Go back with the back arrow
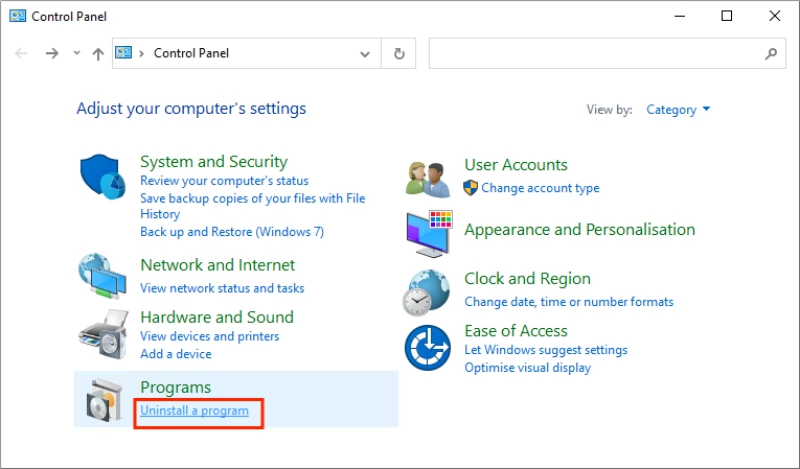Screen dimensions: 800x469 click(x=21, y=53)
